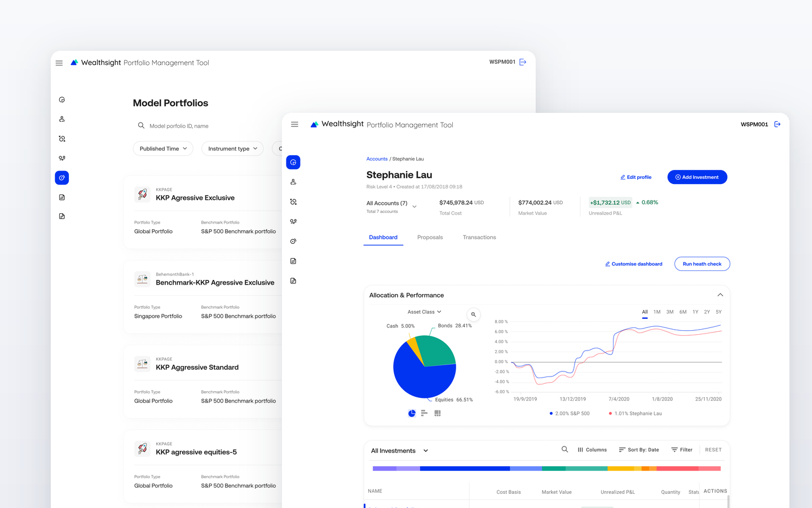Viewport: 812px width, 508px height.
Task: Click the zoom magnifier above the pie chart
Action: [x=474, y=314]
